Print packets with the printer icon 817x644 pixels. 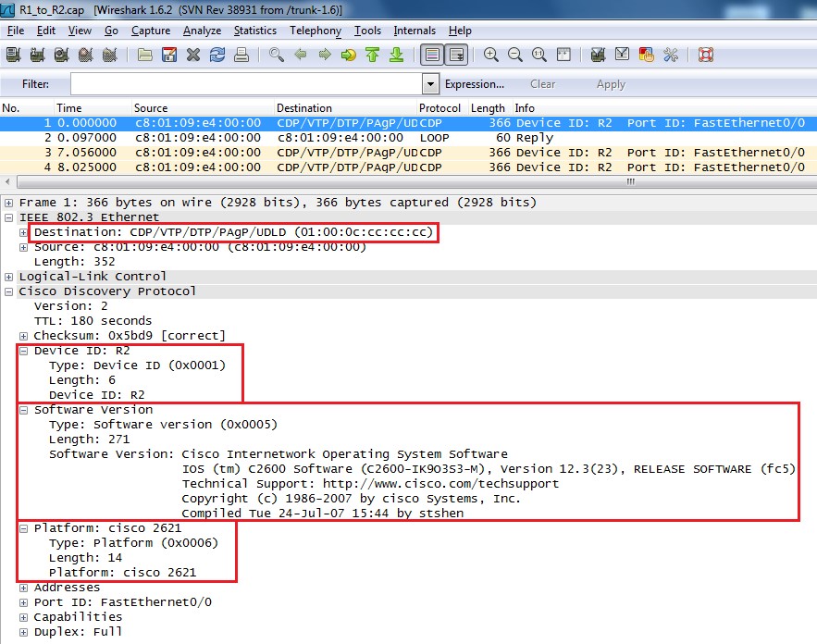pyautogui.click(x=241, y=55)
